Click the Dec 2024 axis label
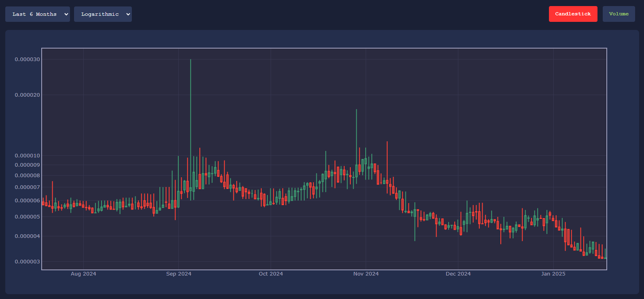 (458, 274)
